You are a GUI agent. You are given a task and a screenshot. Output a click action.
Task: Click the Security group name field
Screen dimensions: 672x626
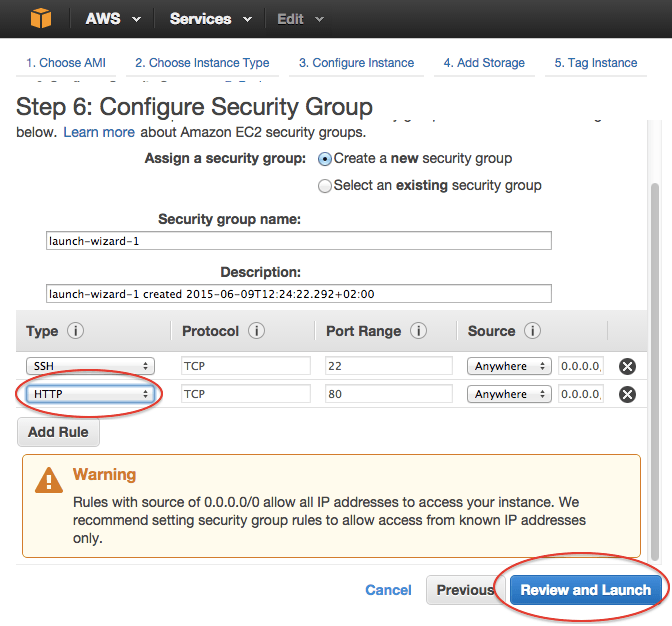[x=299, y=240]
